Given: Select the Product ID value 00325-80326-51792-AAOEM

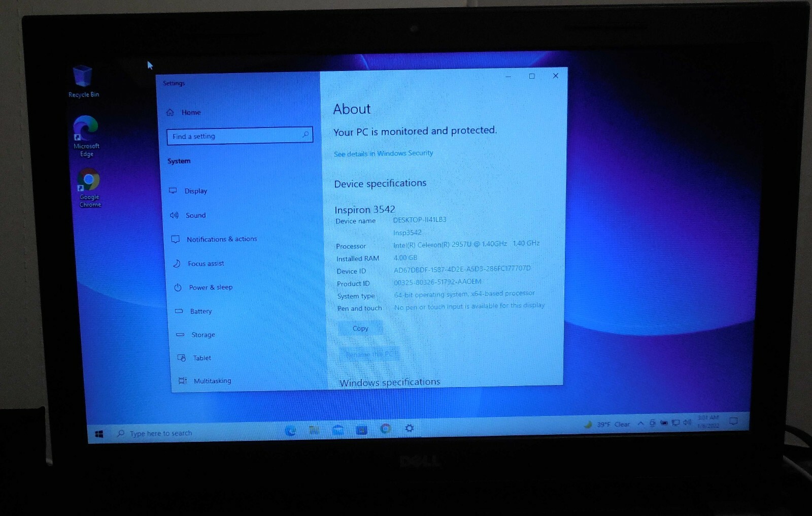Looking at the screenshot, I should click(437, 282).
